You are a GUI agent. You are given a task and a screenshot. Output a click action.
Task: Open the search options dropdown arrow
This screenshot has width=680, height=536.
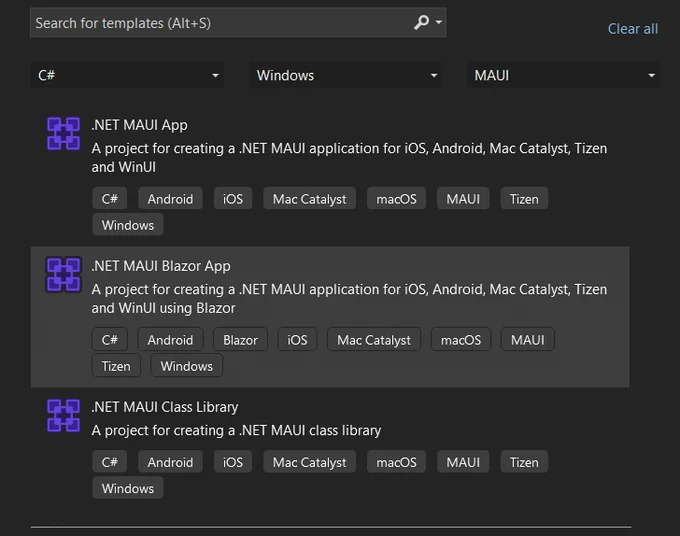tap(439, 22)
